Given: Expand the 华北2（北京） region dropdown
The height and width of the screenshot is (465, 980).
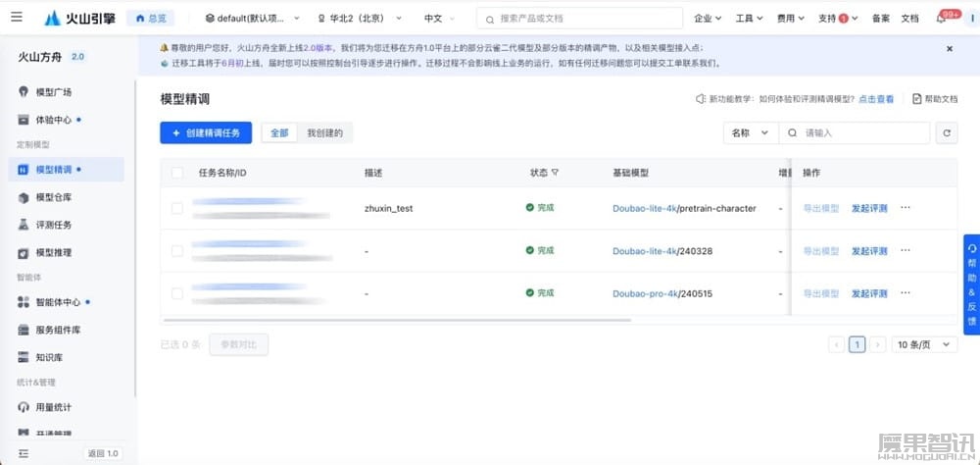Looking at the screenshot, I should point(360,19).
